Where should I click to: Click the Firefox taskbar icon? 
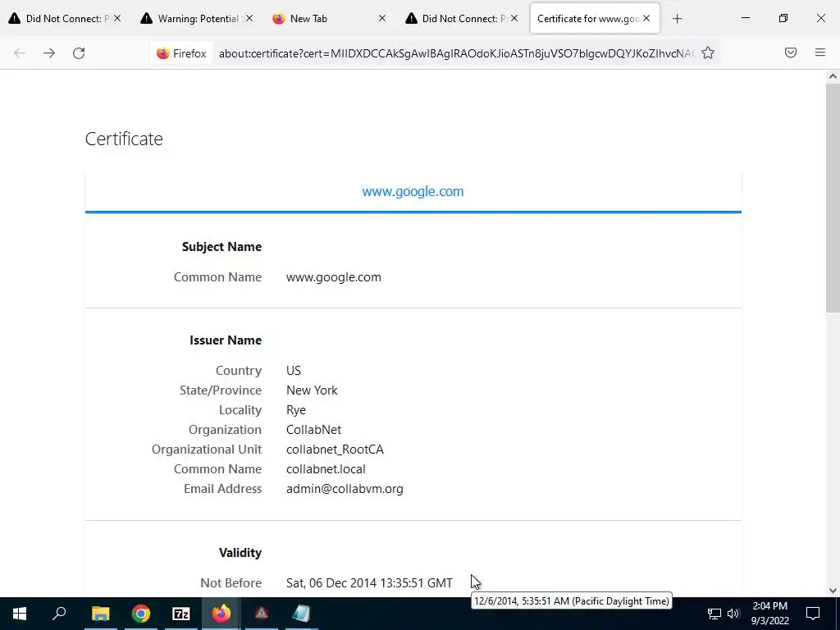(221, 614)
